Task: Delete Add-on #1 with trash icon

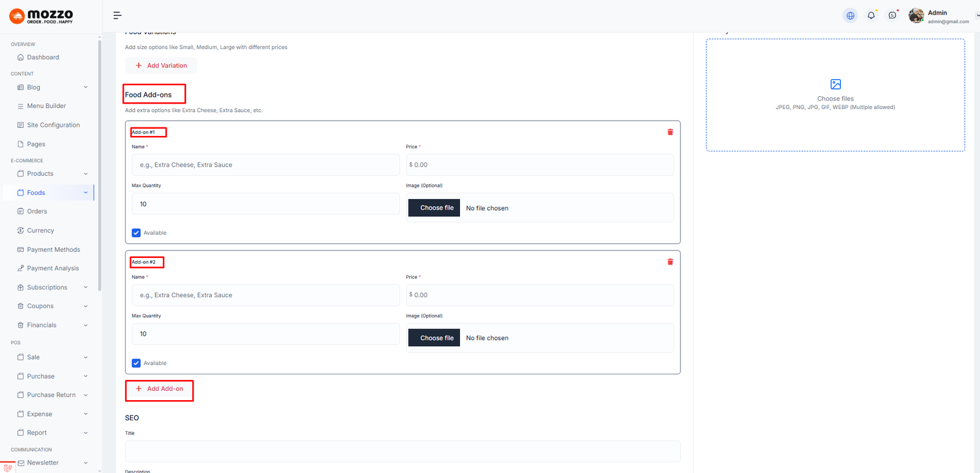Action: (670, 132)
